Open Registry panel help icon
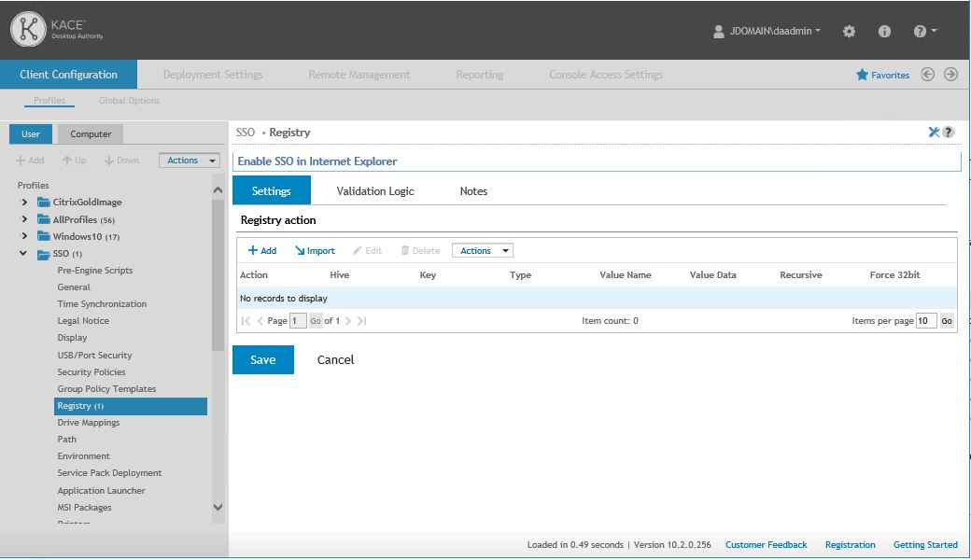The width and height of the screenshot is (971, 560). [x=948, y=132]
